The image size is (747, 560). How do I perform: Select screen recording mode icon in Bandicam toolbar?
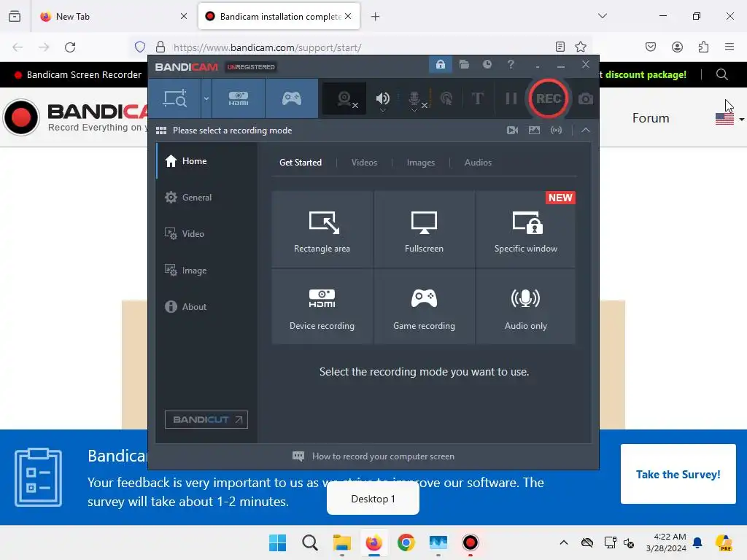coord(174,98)
